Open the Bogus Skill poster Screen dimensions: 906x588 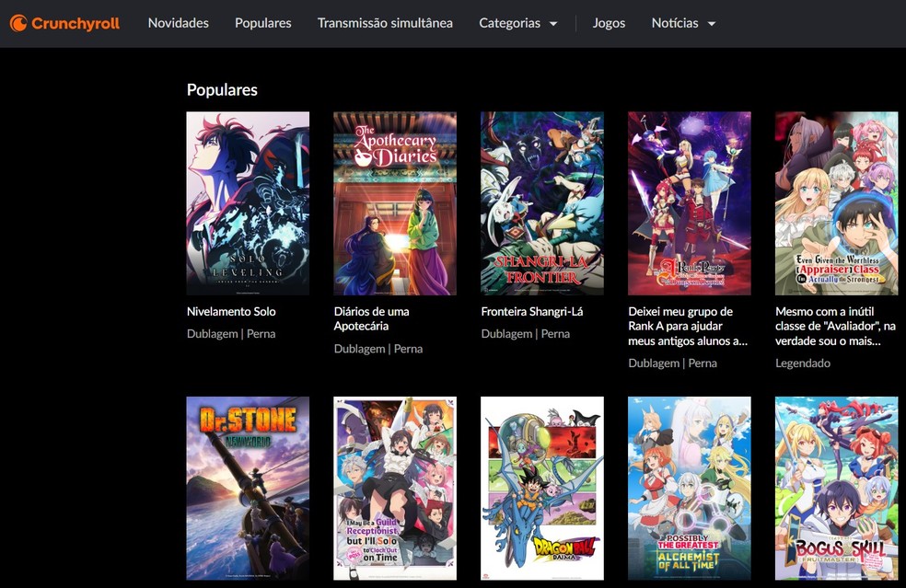[837, 488]
